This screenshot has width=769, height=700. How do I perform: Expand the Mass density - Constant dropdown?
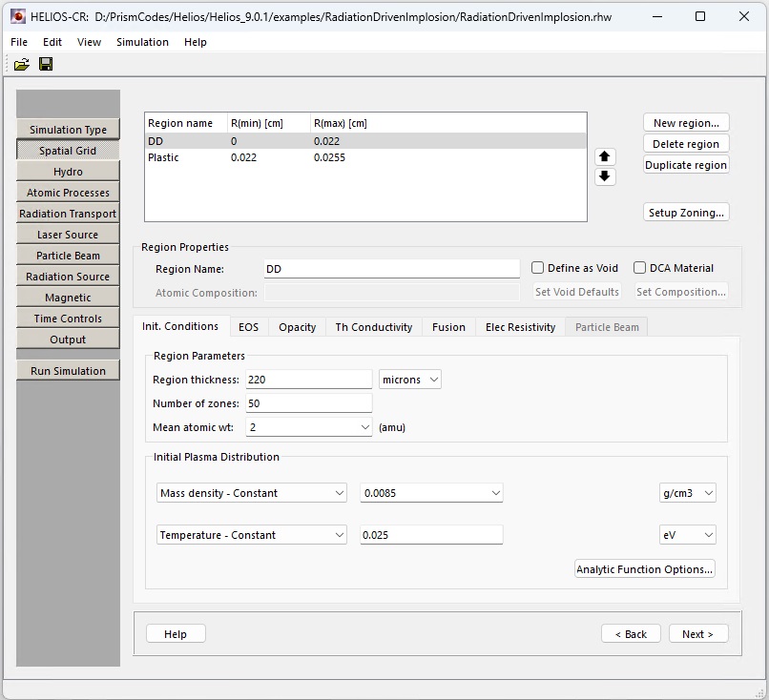coord(252,493)
